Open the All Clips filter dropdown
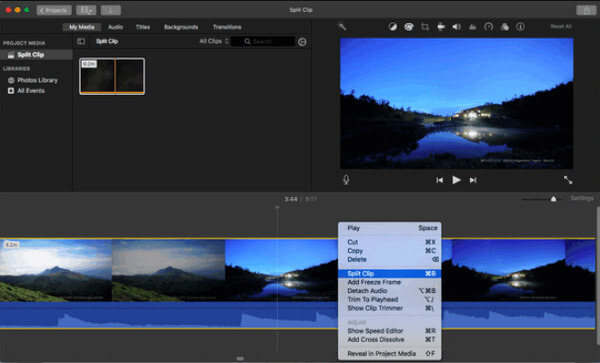600x363 pixels. coord(214,41)
